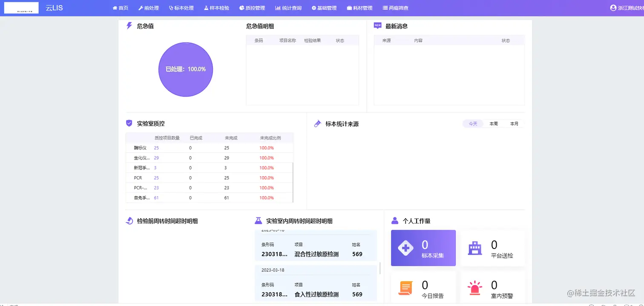Open the 自免手 link showing 61
Viewport: 644px width, 306px height.
click(156, 197)
